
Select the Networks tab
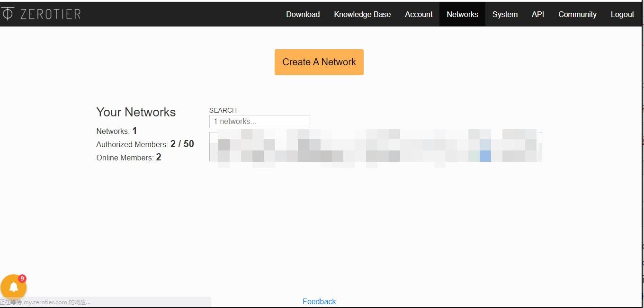462,14
